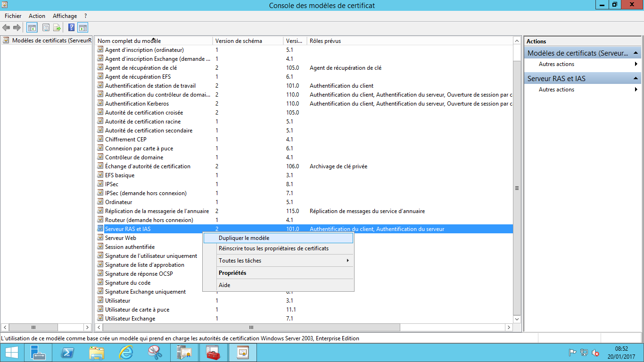Click the red toolbox taskbar icon
The image size is (644, 362).
213,352
